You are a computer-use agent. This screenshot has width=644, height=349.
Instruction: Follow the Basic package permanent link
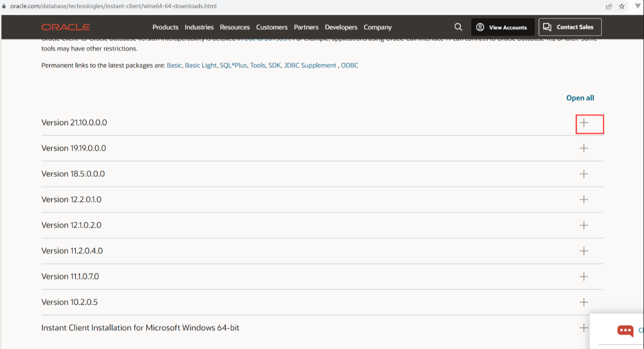click(x=174, y=65)
